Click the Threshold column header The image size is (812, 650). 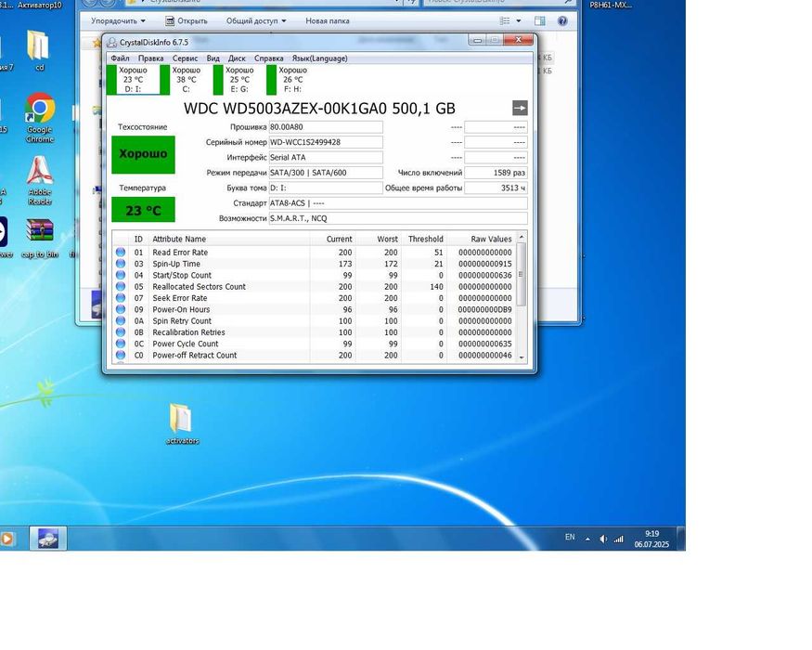[424, 239]
